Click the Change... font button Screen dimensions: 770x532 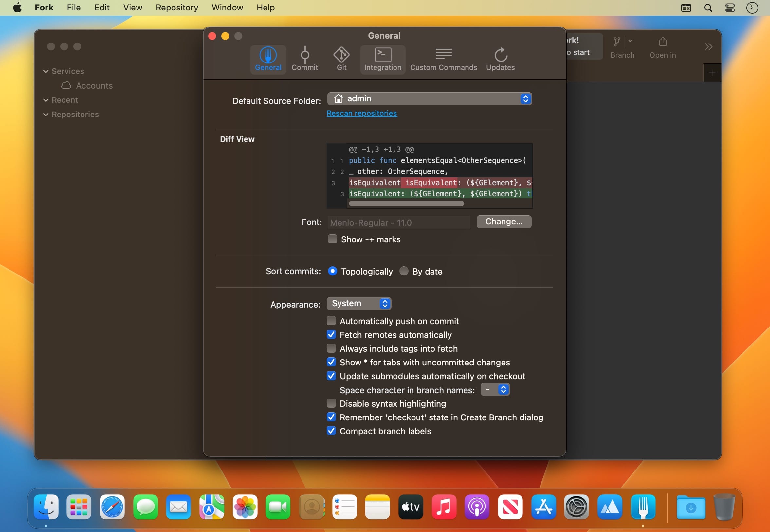tap(504, 222)
